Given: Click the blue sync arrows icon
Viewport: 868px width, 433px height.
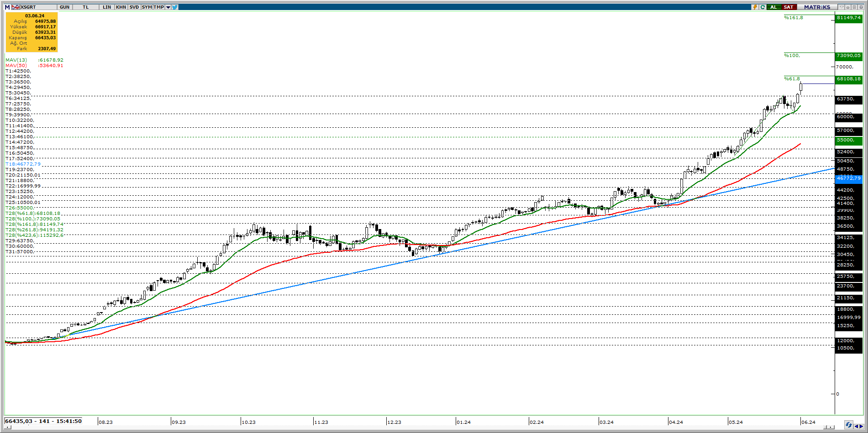Looking at the screenshot, I should (848, 425).
